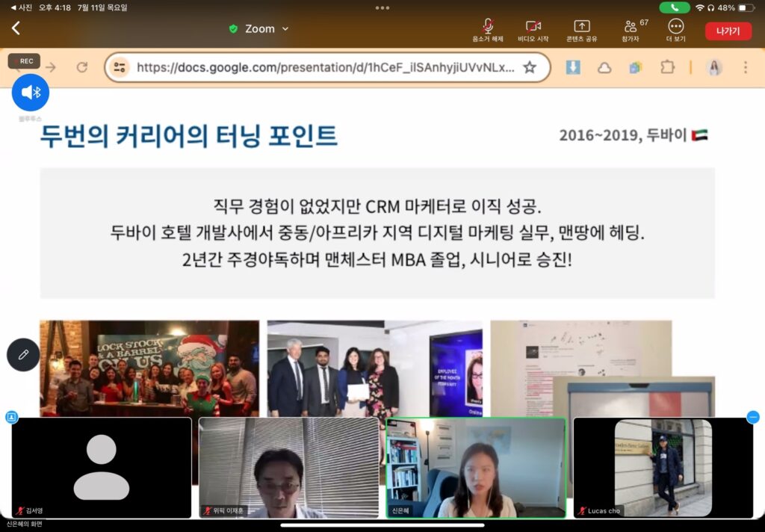Select Lucas cho's video tile
Viewport: 765px width, 532px height.
(663, 467)
